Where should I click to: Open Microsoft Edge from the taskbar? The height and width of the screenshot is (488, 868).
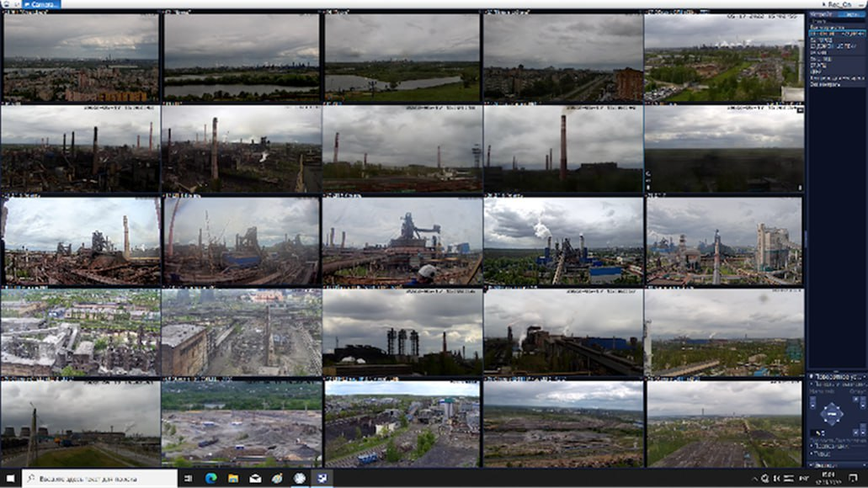tap(211, 478)
